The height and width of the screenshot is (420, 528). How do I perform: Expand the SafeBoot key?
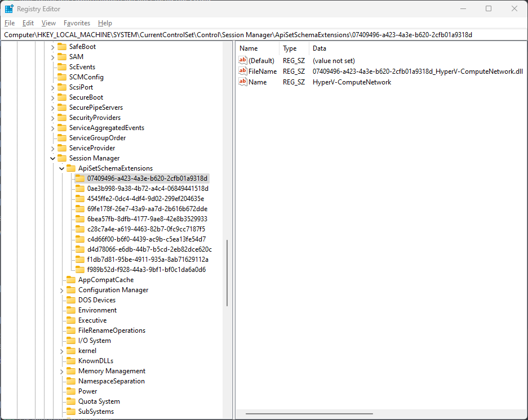tap(52, 47)
